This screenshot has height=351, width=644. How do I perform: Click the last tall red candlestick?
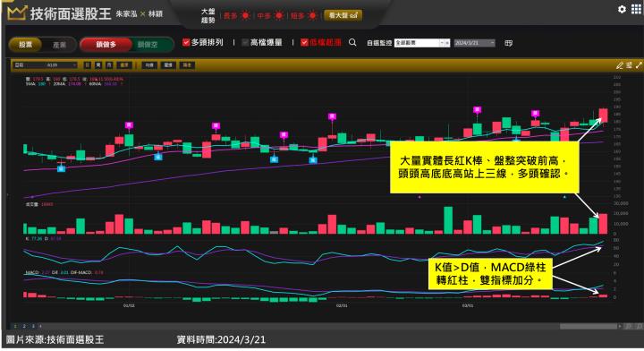603,116
